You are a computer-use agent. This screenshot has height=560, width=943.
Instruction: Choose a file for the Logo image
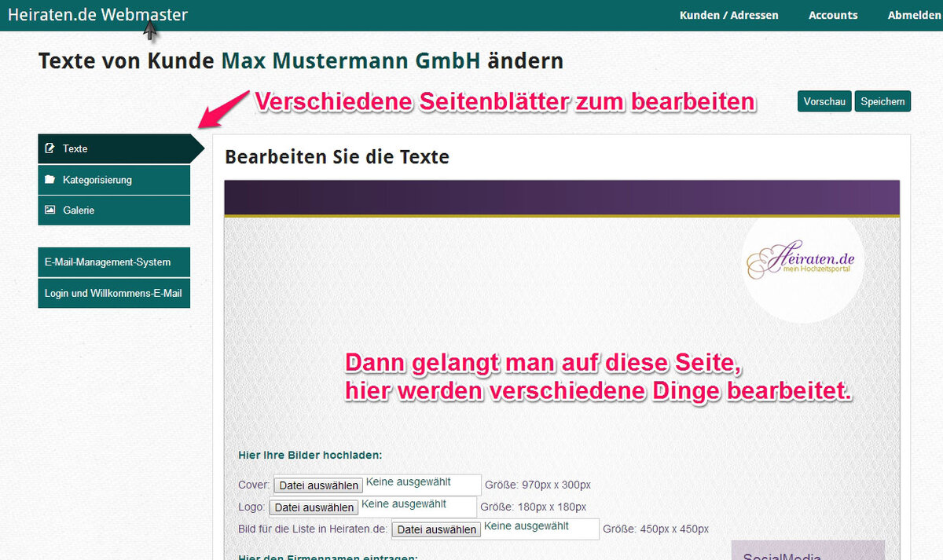[314, 507]
